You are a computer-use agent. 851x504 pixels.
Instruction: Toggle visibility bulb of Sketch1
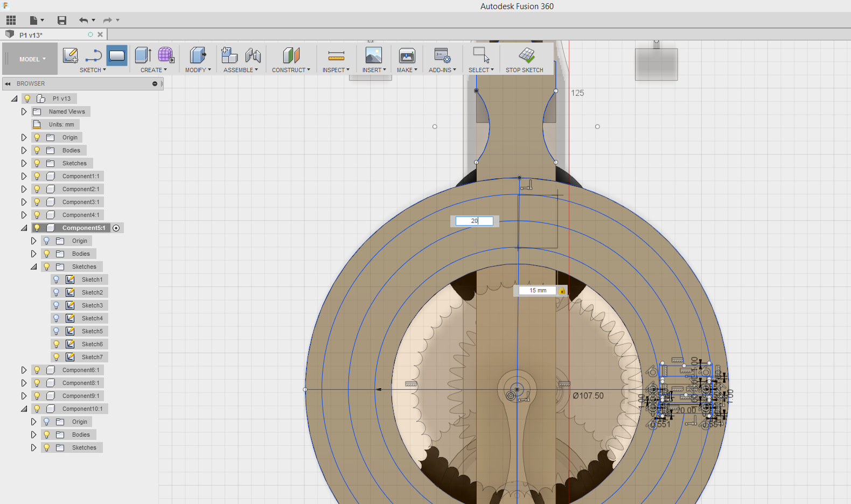56,279
